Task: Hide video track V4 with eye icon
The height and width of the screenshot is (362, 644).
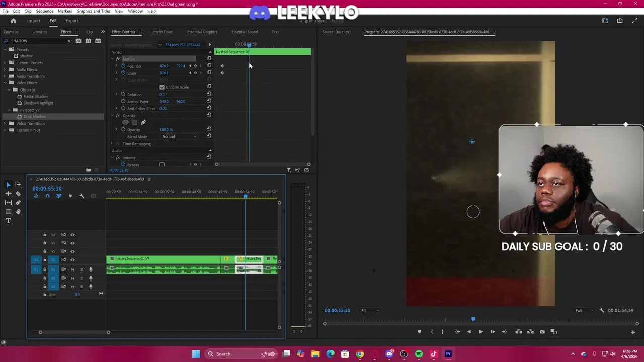Action: point(72,235)
